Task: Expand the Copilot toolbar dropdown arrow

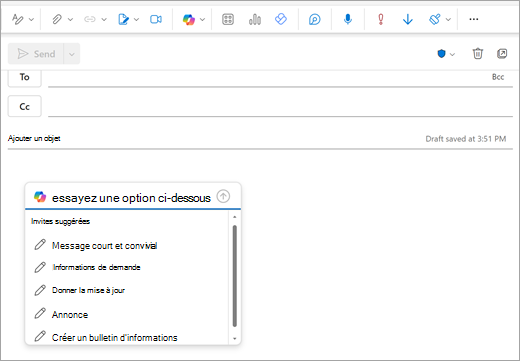Action: coord(202,20)
